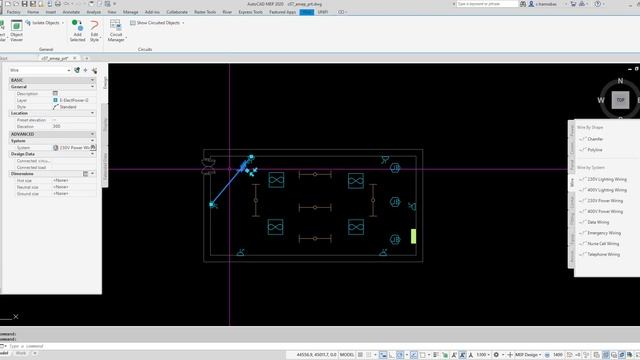Collapse the System properties group

coord(92,140)
